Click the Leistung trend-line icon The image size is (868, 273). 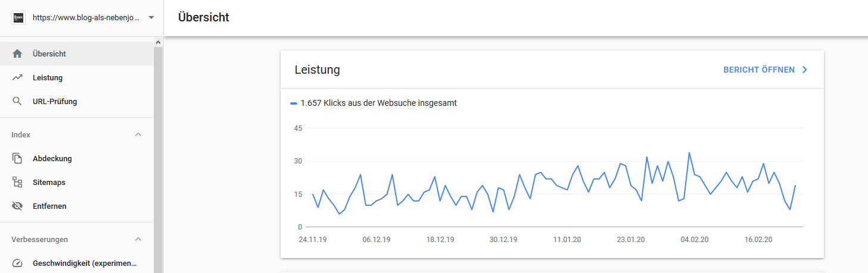(x=17, y=77)
